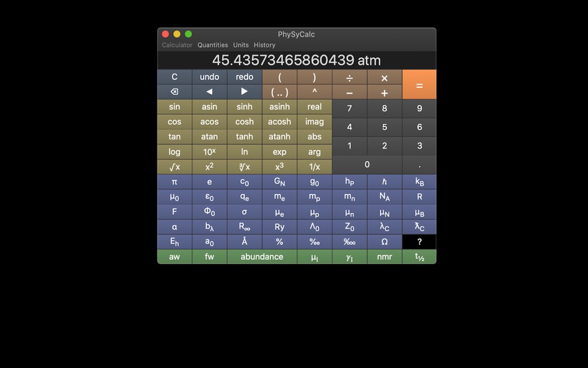
Task: Take the imag part key
Action: pos(314,121)
